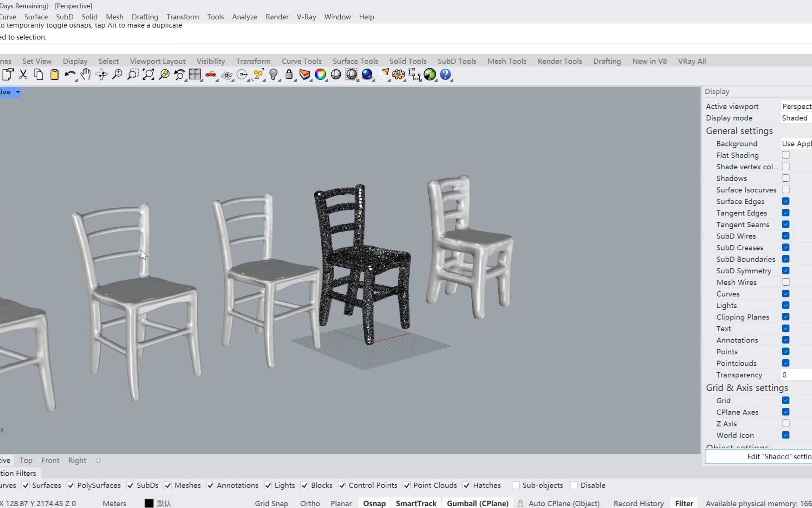Click the Zoom Extents icon

click(148, 74)
